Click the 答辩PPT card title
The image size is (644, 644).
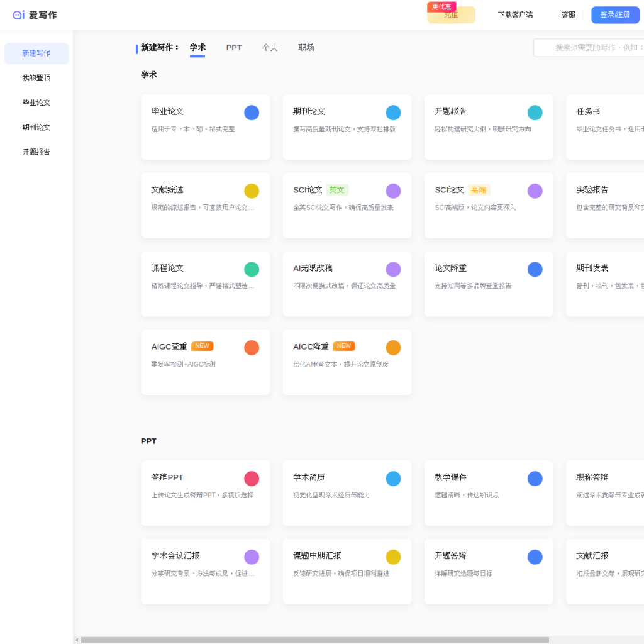pyautogui.click(x=167, y=477)
